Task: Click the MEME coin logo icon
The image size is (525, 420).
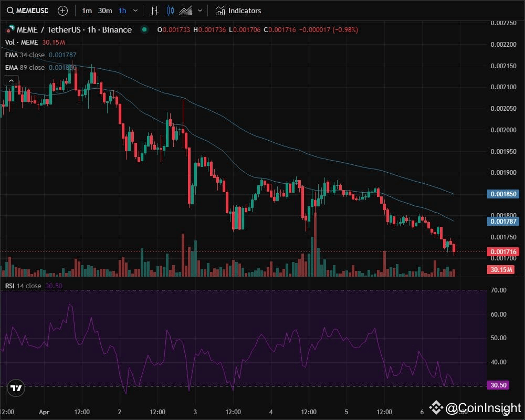Action: coord(10,29)
